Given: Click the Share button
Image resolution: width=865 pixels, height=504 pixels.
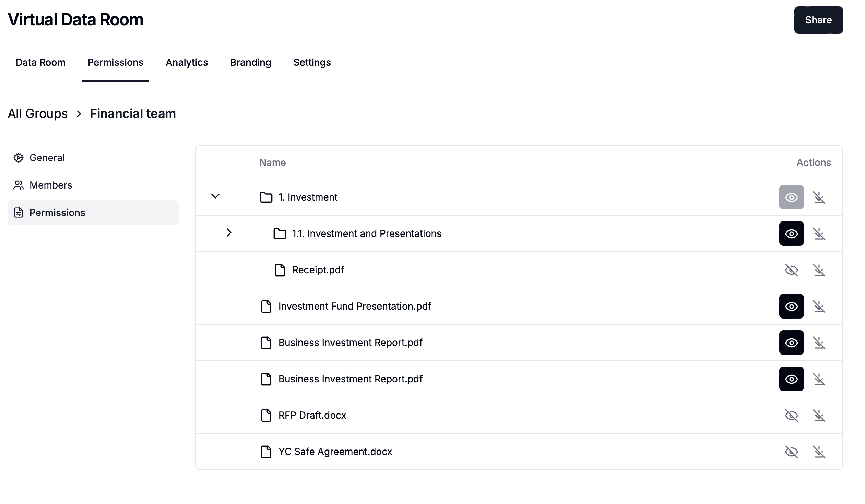Looking at the screenshot, I should (x=818, y=20).
